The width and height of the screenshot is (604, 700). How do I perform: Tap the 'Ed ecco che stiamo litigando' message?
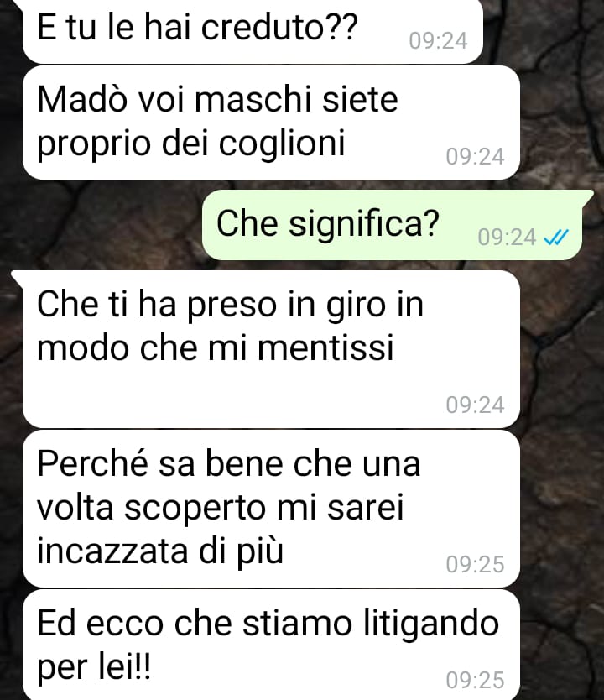coord(271,645)
